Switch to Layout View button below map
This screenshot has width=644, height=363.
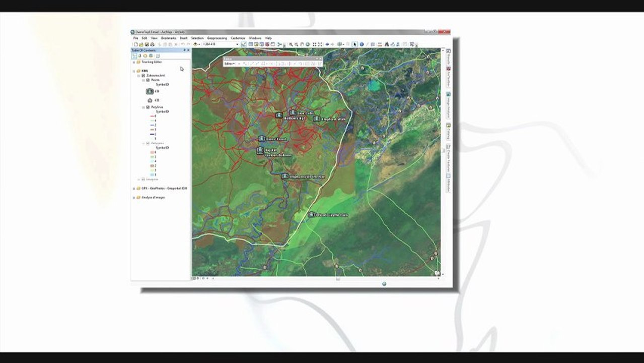(198, 278)
